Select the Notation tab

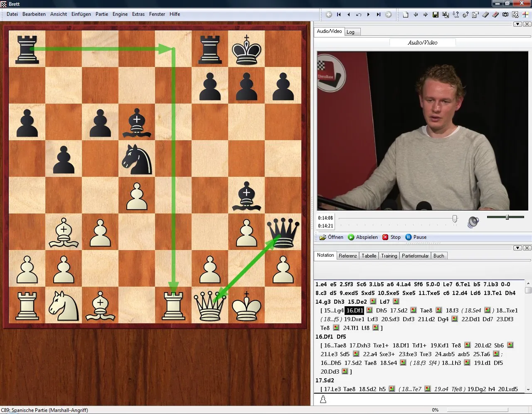tap(325, 255)
